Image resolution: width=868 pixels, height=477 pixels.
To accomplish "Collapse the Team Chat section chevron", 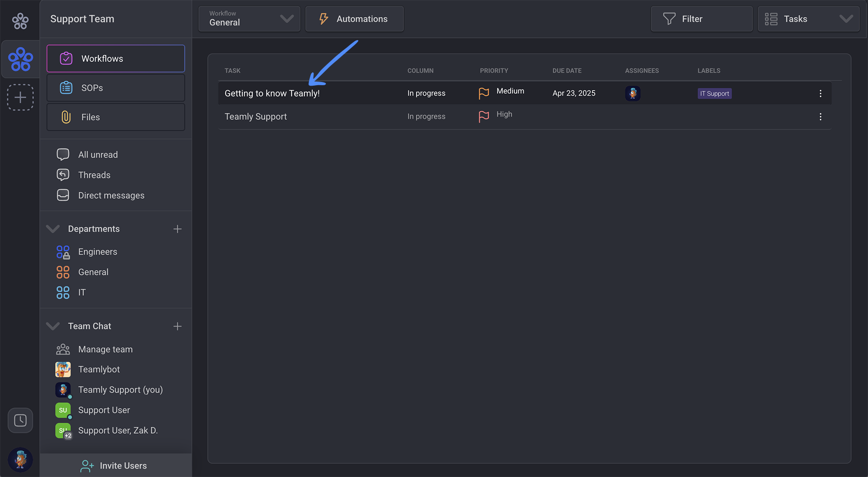I will click(x=53, y=326).
